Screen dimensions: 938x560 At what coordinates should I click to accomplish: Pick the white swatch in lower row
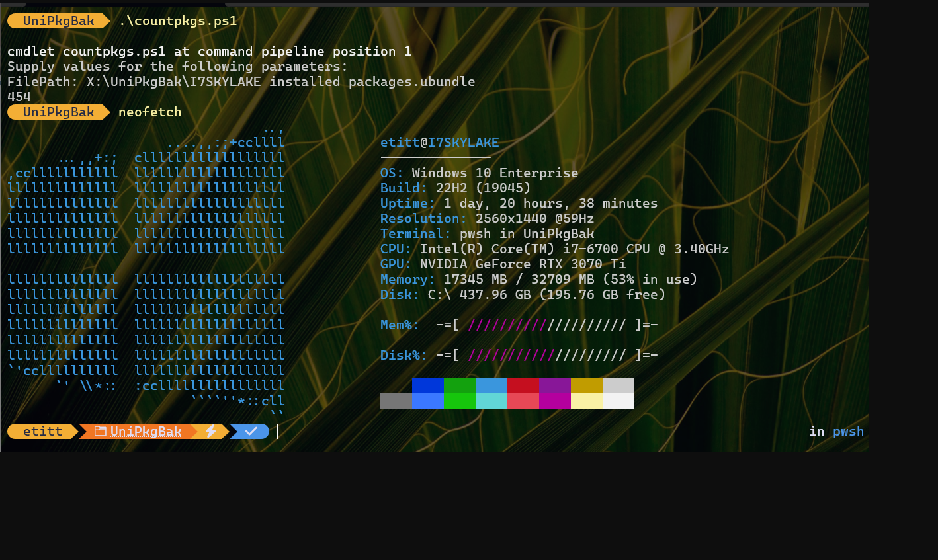(x=618, y=401)
